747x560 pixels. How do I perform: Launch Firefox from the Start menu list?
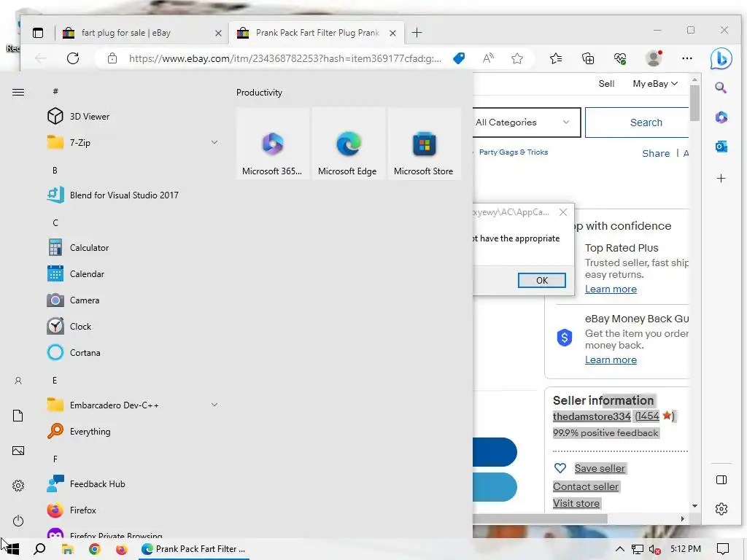click(133, 510)
